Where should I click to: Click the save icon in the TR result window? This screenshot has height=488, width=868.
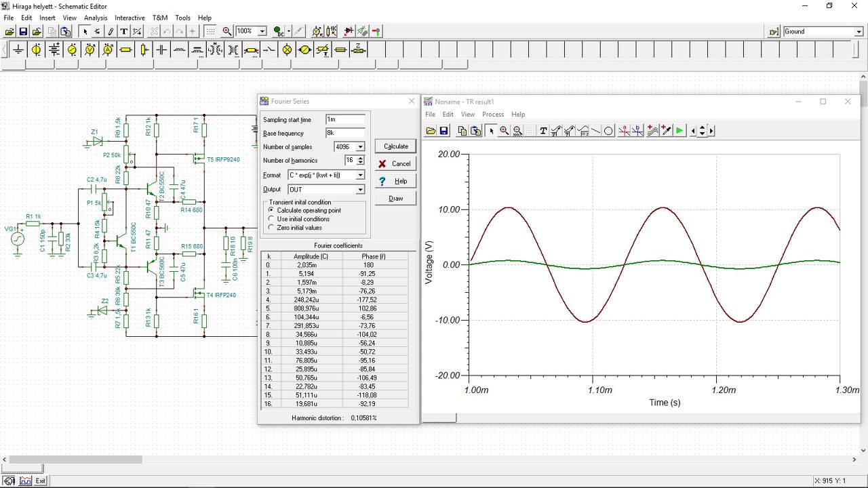coord(444,131)
